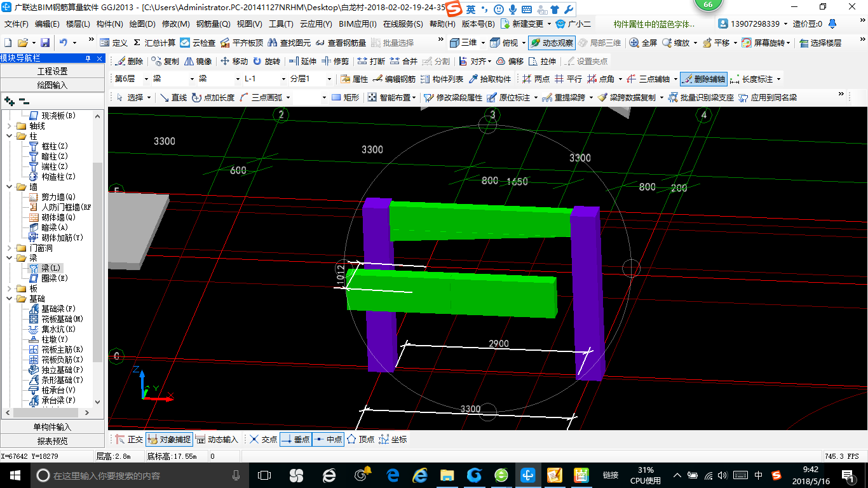The image size is (868, 488).
Task: Open 构件(N) menu
Action: 110,24
